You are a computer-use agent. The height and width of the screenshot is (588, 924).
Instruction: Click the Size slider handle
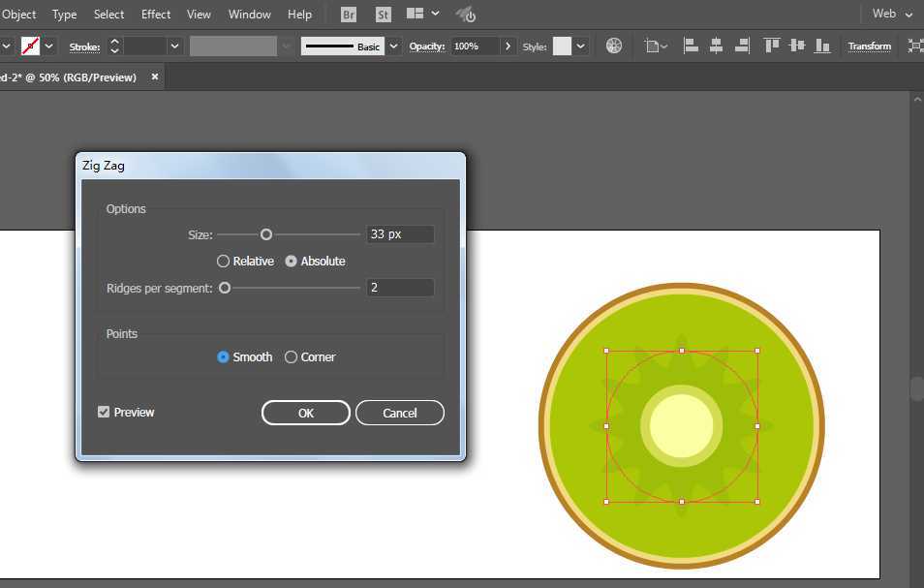[266, 234]
